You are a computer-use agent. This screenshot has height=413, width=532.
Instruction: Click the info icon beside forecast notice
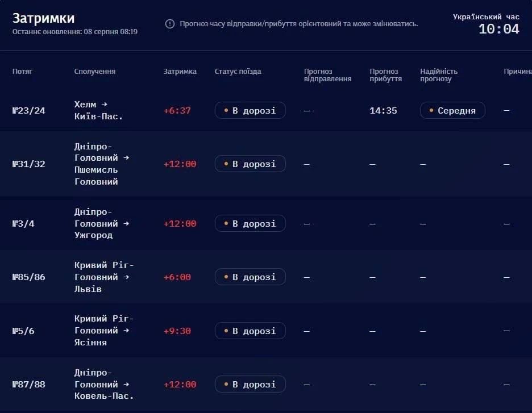[x=169, y=24]
